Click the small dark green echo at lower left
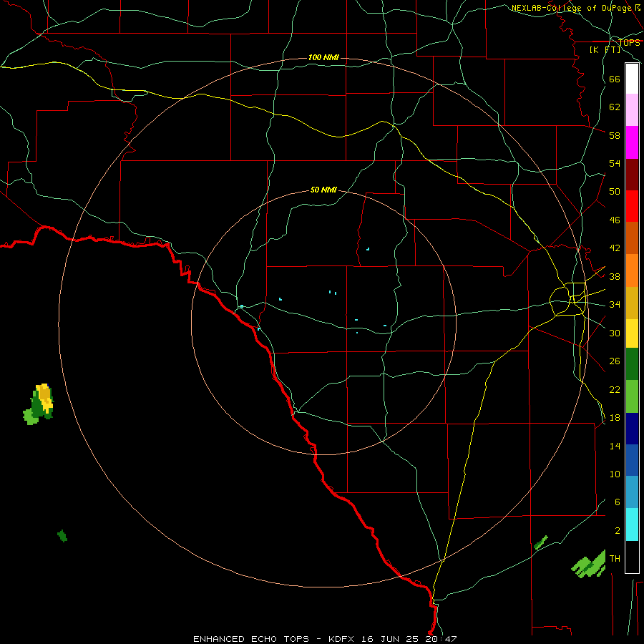644x644 pixels. tap(62, 536)
